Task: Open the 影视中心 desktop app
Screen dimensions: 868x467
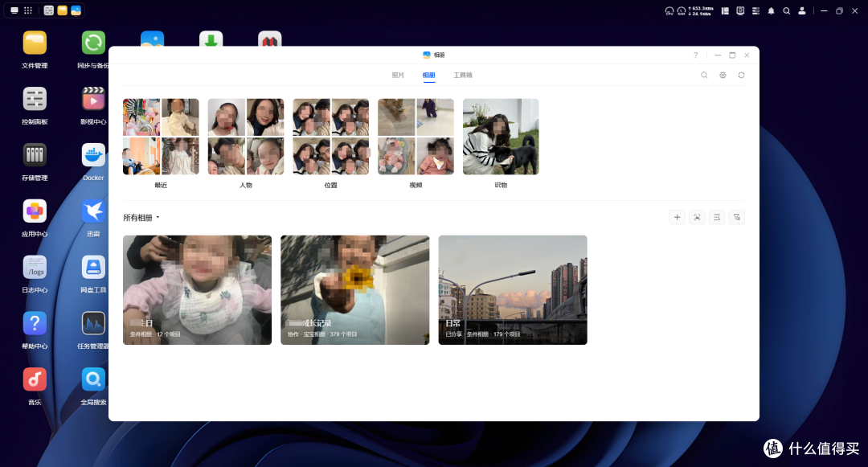Action: coord(93,99)
